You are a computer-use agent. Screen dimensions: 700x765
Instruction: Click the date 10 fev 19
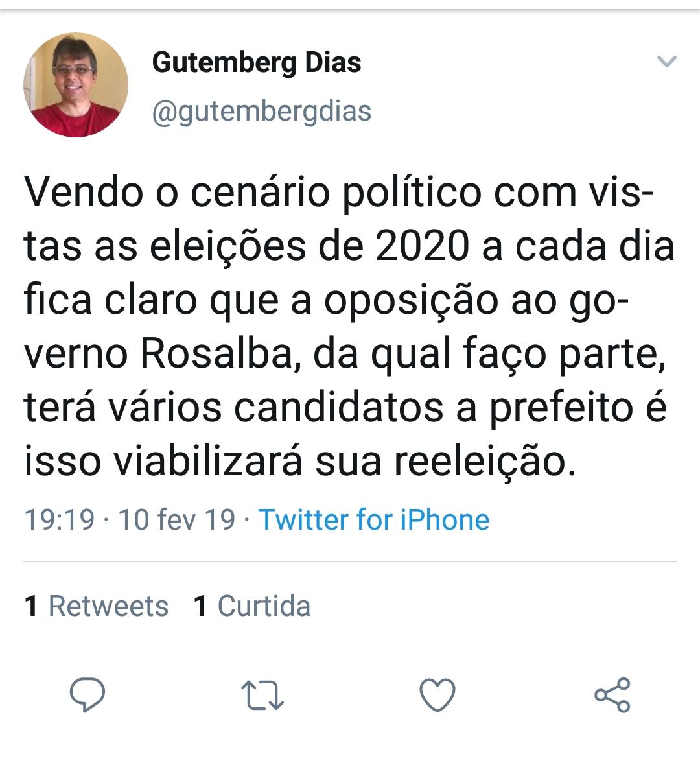(176, 520)
